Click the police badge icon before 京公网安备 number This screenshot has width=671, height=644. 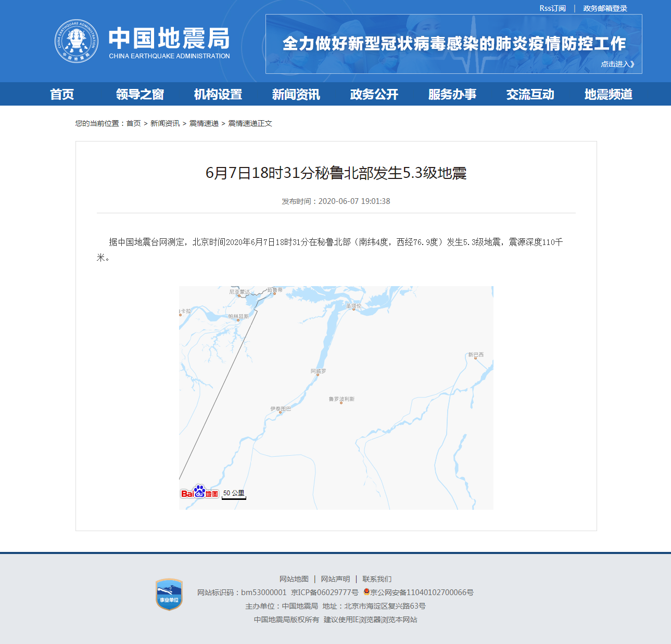365,592
